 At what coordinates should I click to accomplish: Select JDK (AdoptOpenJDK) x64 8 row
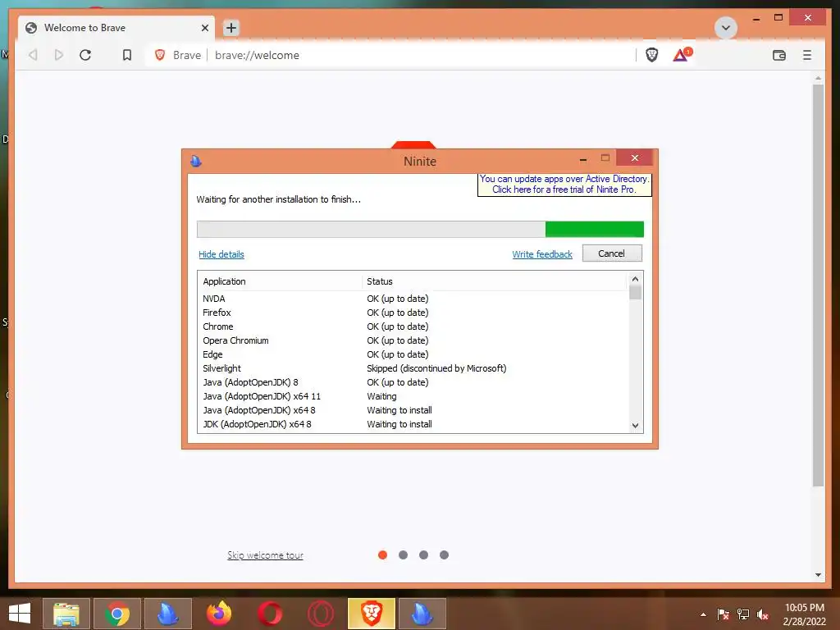pos(413,424)
